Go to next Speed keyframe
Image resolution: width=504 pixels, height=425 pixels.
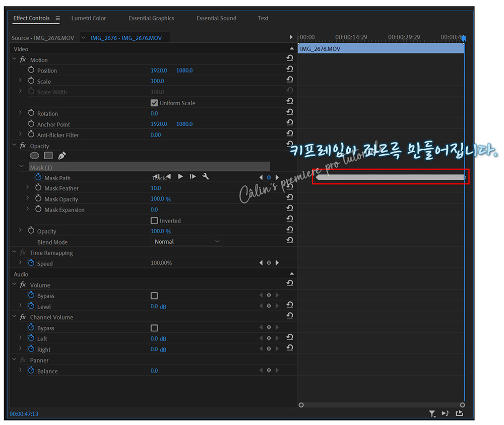pos(277,263)
